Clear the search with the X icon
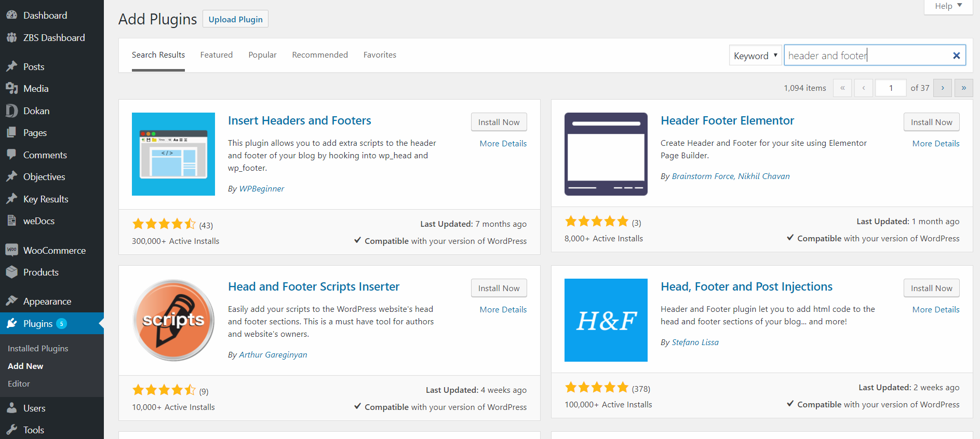Viewport: 980px width, 439px height. click(x=956, y=56)
